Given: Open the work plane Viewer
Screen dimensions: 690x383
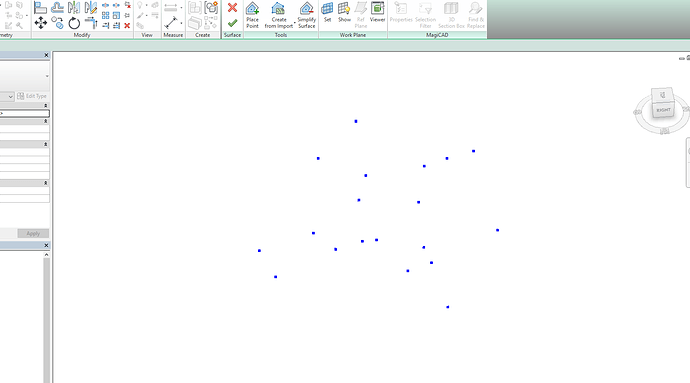Looking at the screenshot, I should click(377, 12).
